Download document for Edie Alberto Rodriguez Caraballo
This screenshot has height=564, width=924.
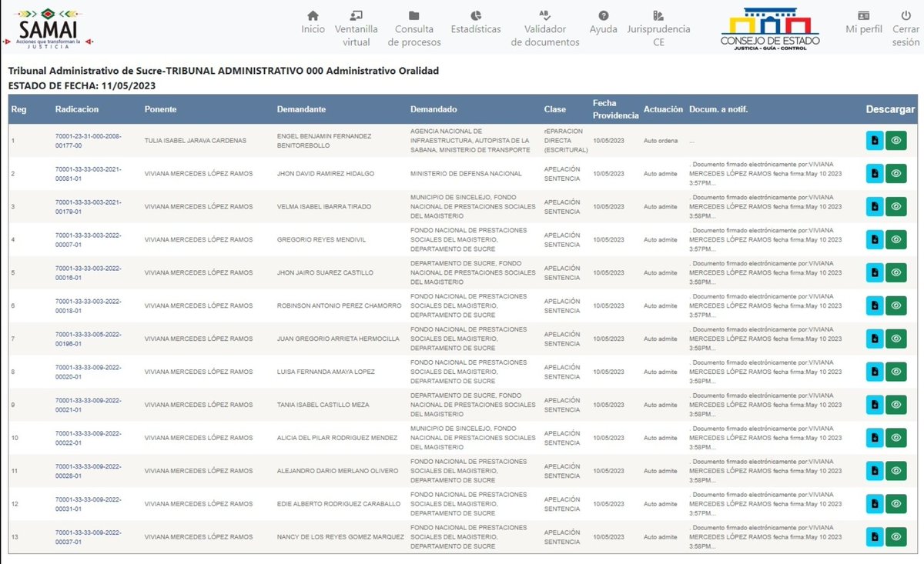click(874, 504)
